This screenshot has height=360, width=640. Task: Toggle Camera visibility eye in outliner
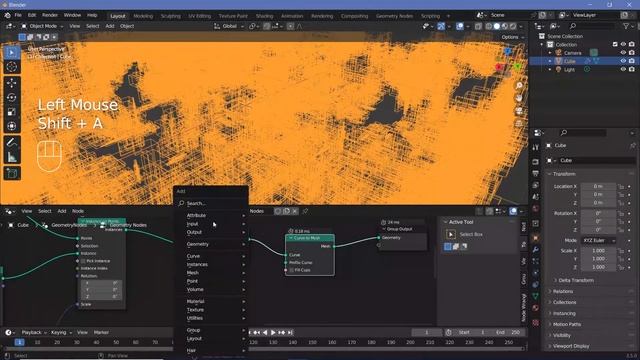tap(623, 53)
